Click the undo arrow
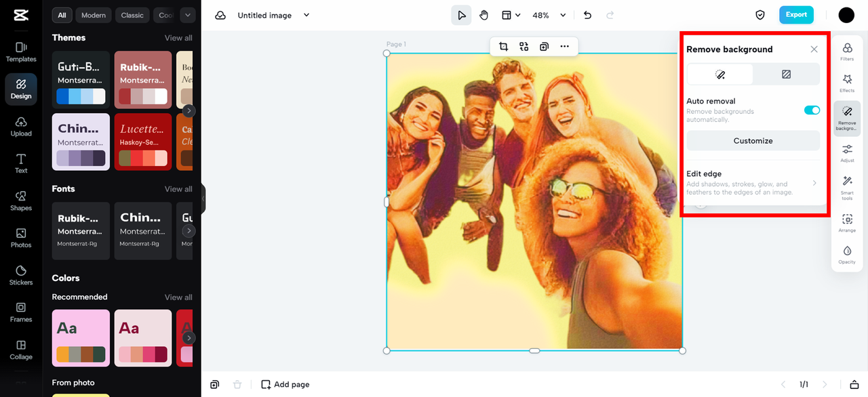This screenshot has height=397, width=868. [587, 15]
